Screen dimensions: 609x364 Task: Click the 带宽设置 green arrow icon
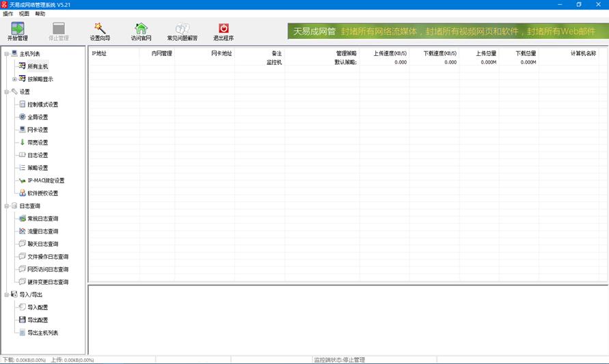[22, 142]
